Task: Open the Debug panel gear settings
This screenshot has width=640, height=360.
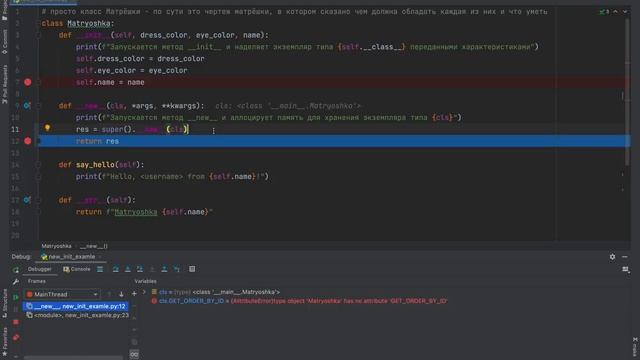Action: tap(612, 257)
